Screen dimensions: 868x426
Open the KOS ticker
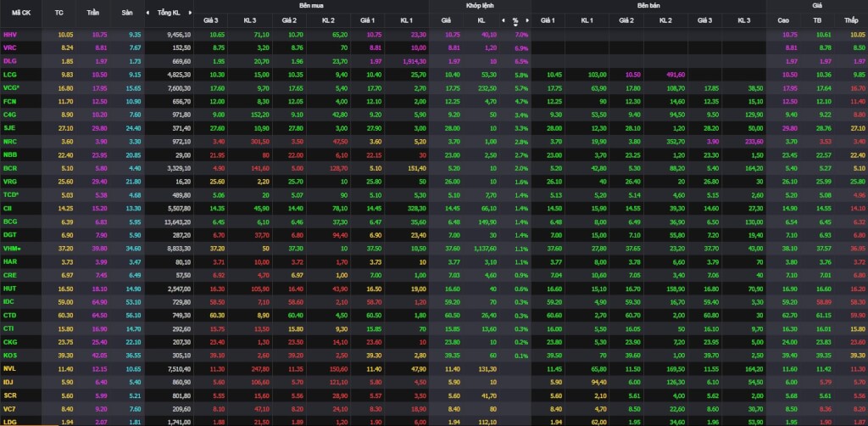pyautogui.click(x=10, y=355)
